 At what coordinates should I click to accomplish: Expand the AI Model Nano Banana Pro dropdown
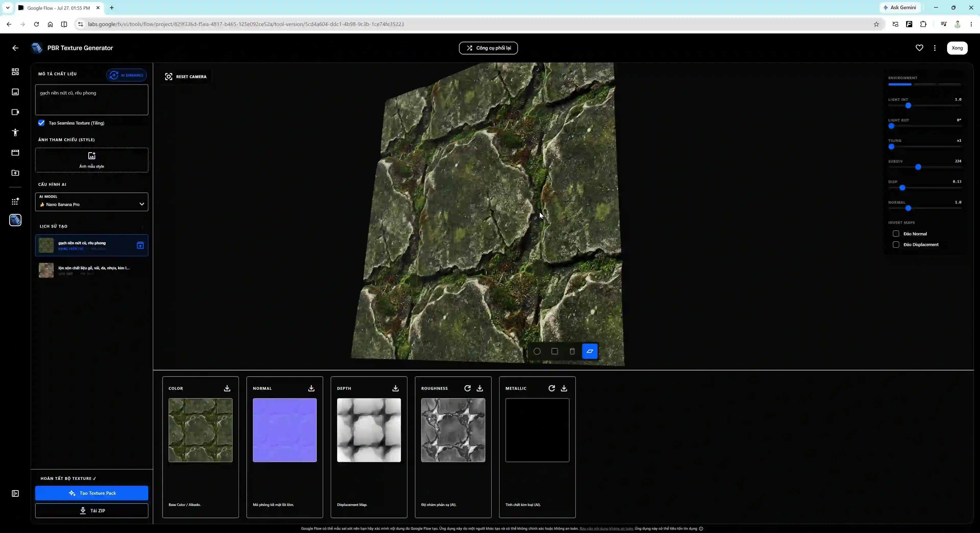(92, 202)
